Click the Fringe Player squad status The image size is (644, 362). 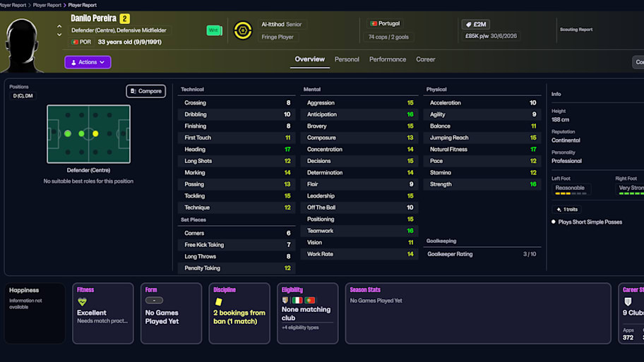(x=278, y=37)
